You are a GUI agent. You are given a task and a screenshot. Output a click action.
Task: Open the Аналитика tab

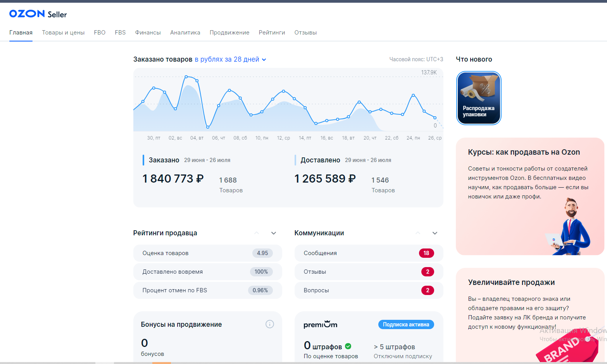(185, 33)
